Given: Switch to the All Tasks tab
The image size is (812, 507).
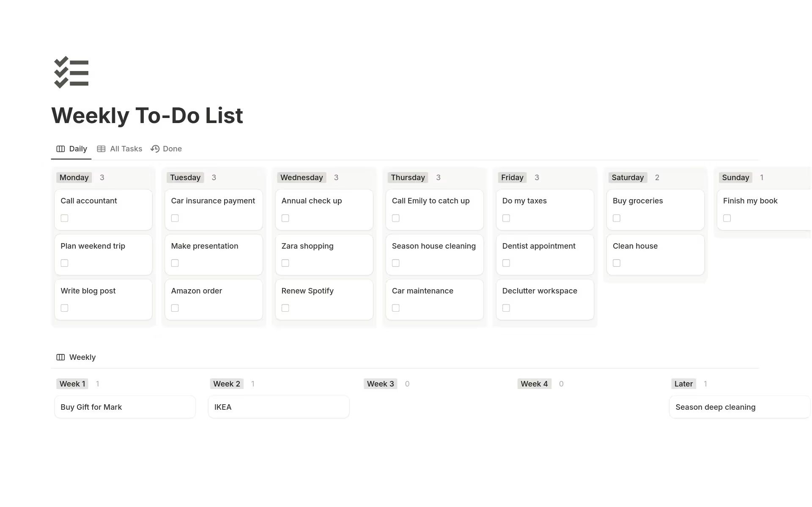Looking at the screenshot, I should pyautogui.click(x=126, y=149).
